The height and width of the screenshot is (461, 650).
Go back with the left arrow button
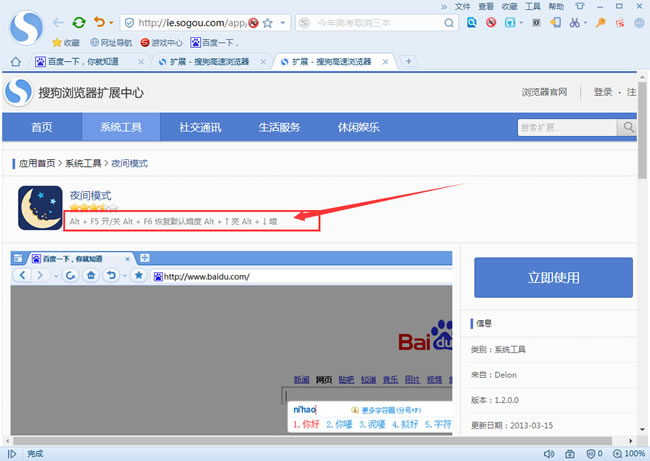(x=58, y=22)
